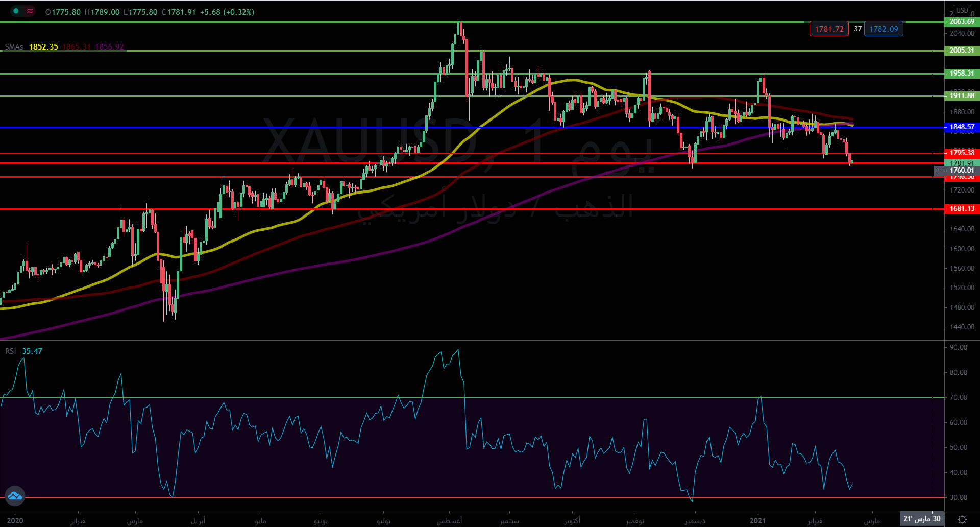Screen dimensions: 980x527
Task: Select the RSI indicator legend label
Action: (x=11, y=351)
